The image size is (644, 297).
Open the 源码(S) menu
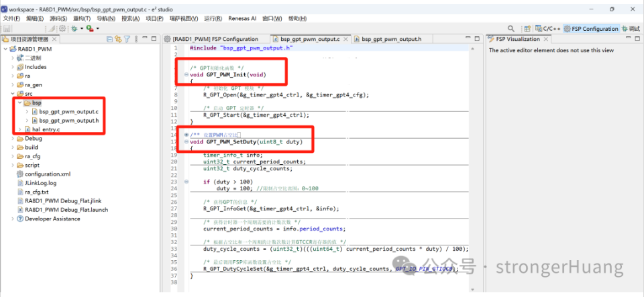58,19
